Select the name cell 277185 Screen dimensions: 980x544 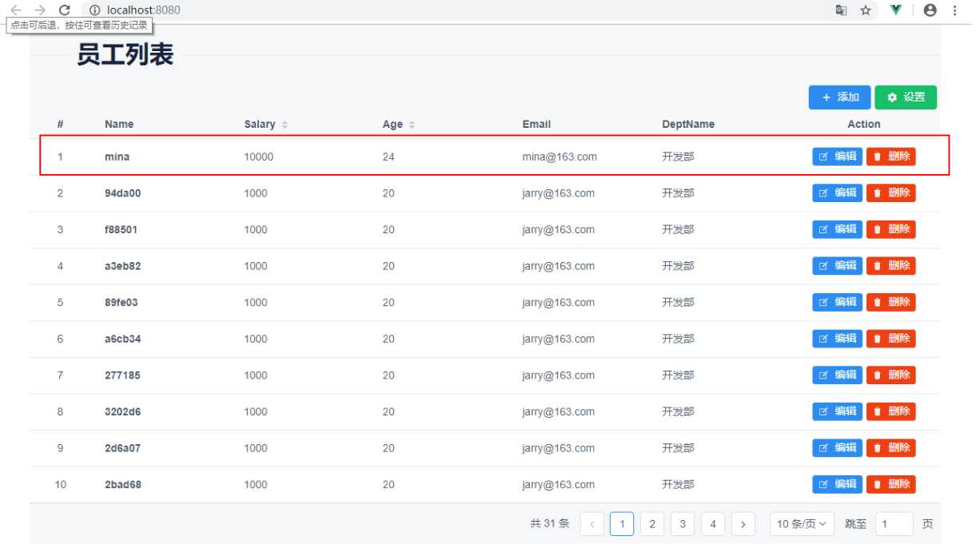coord(122,375)
